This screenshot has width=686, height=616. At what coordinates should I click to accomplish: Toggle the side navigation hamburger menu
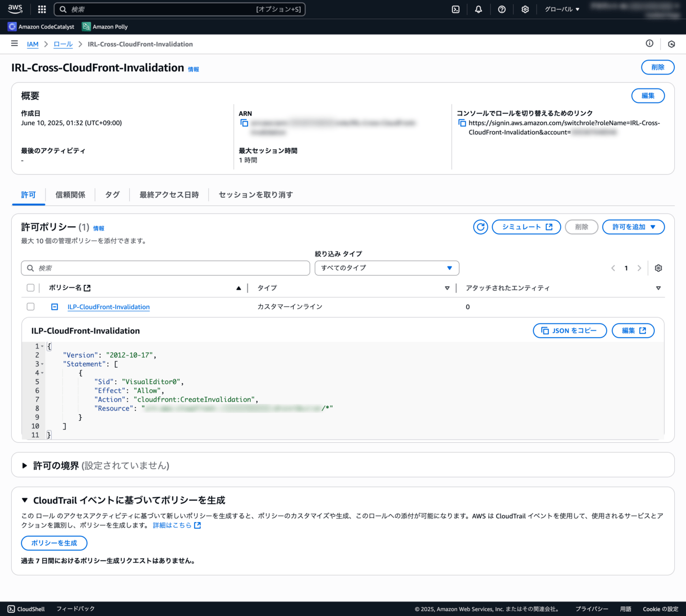click(x=14, y=43)
